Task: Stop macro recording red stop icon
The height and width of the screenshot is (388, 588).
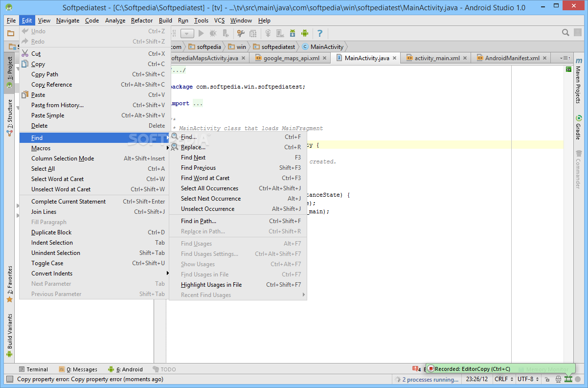Action: pyautogui.click(x=431, y=369)
